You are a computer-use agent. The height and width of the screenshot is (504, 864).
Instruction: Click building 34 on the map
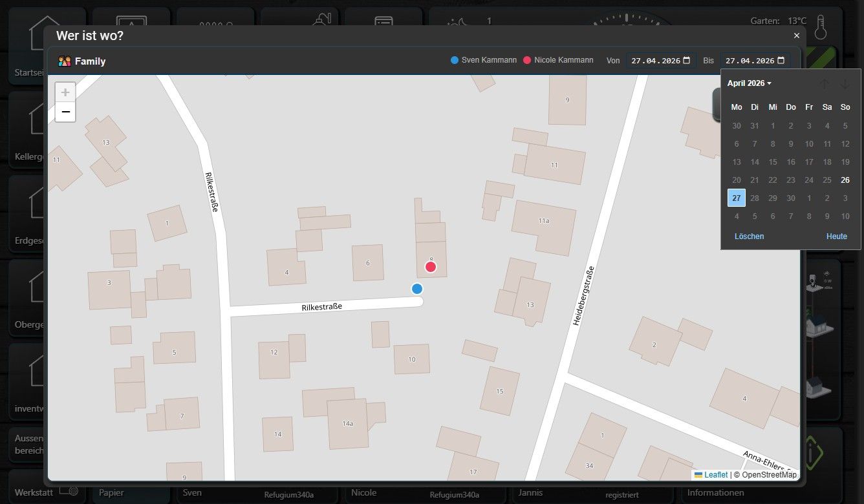coord(589,465)
